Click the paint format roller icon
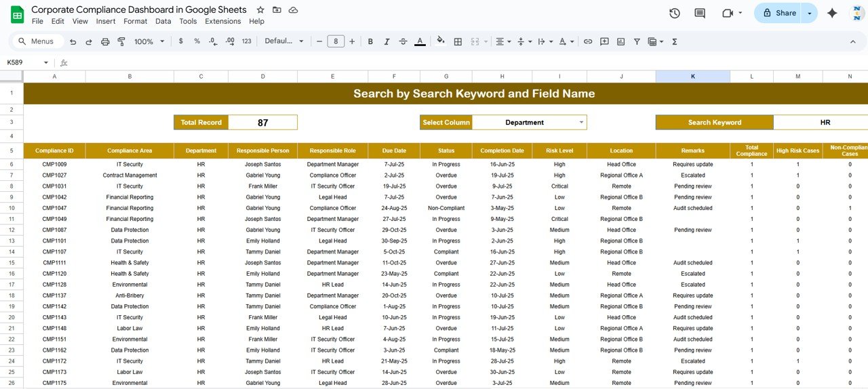The width and height of the screenshot is (868, 389). 121,41
